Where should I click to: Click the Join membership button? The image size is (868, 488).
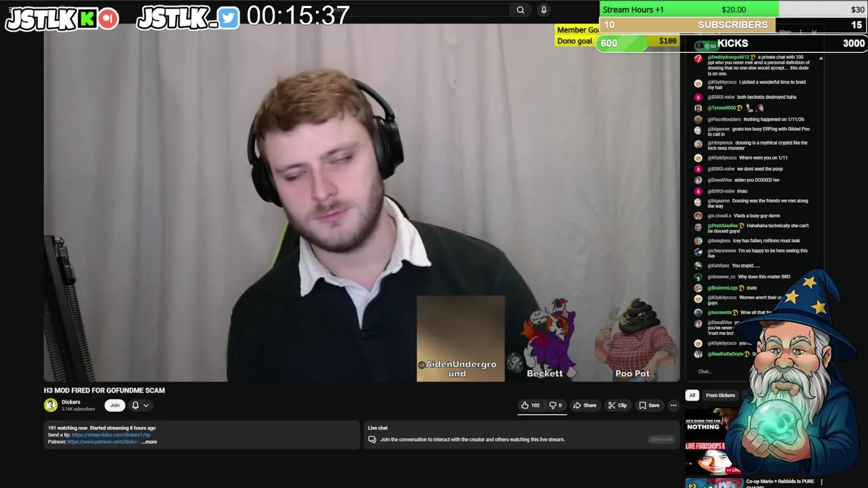point(115,405)
